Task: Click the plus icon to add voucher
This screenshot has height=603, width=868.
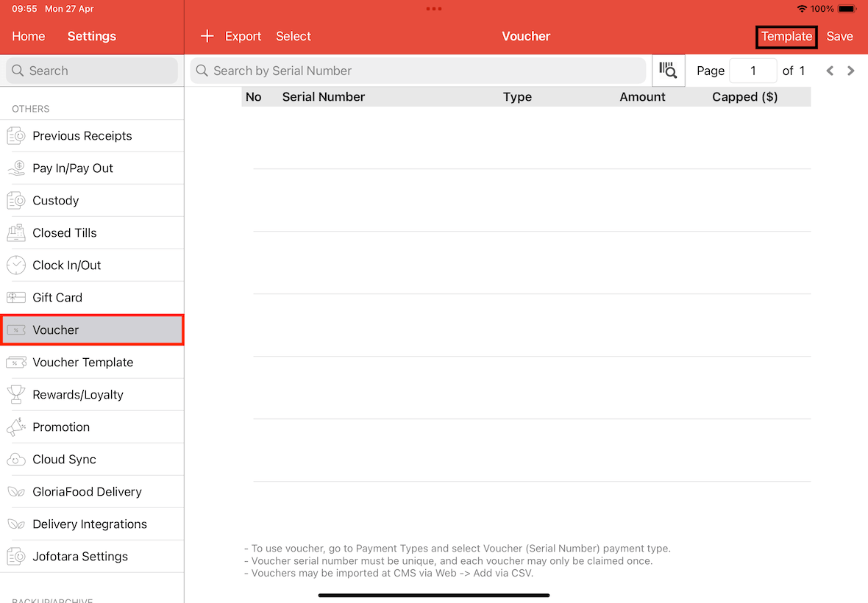Action: pos(207,36)
